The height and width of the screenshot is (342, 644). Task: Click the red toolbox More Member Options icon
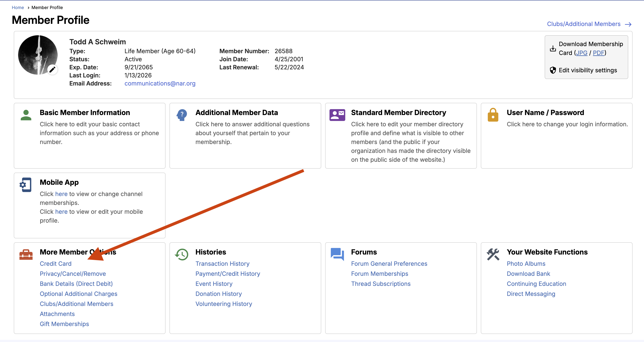(x=26, y=255)
